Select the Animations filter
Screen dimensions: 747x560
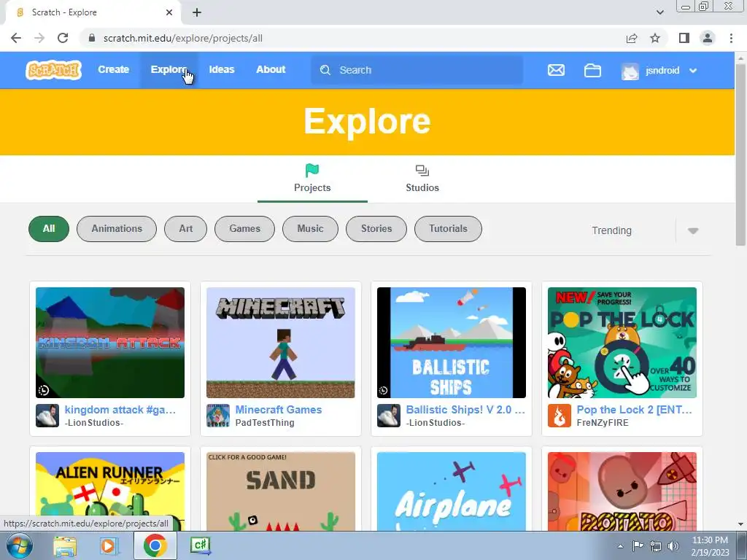click(x=117, y=229)
